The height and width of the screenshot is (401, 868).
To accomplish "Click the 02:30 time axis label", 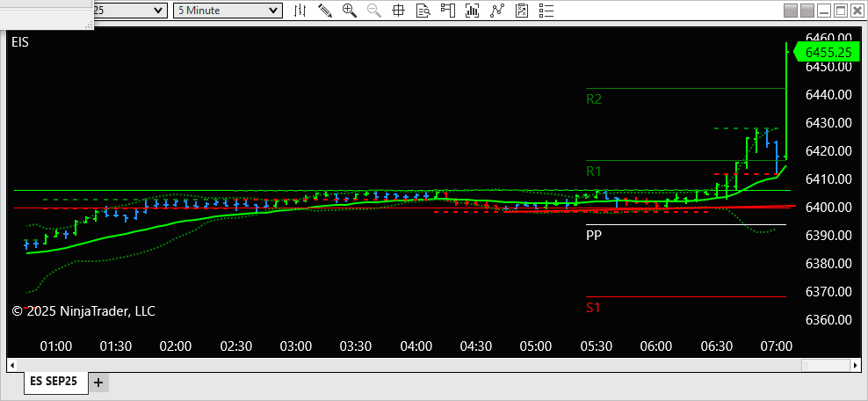I will point(236,346).
